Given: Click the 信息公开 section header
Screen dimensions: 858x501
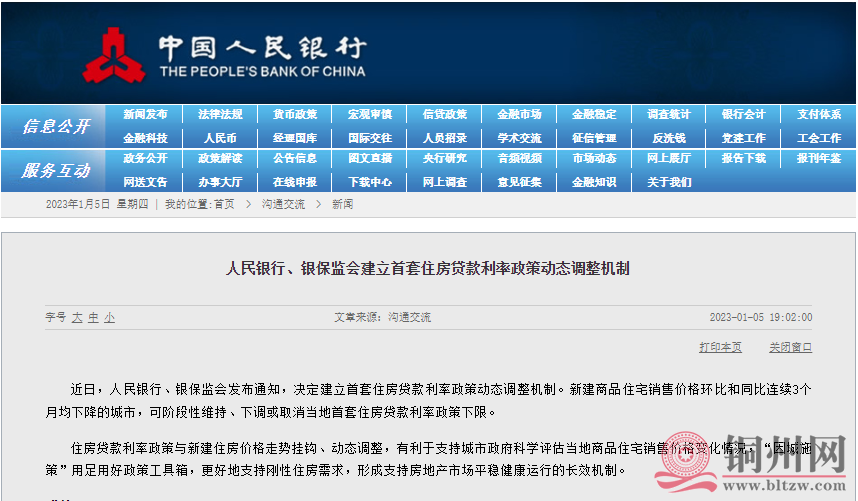Looking at the screenshot, I should pyautogui.click(x=56, y=127).
